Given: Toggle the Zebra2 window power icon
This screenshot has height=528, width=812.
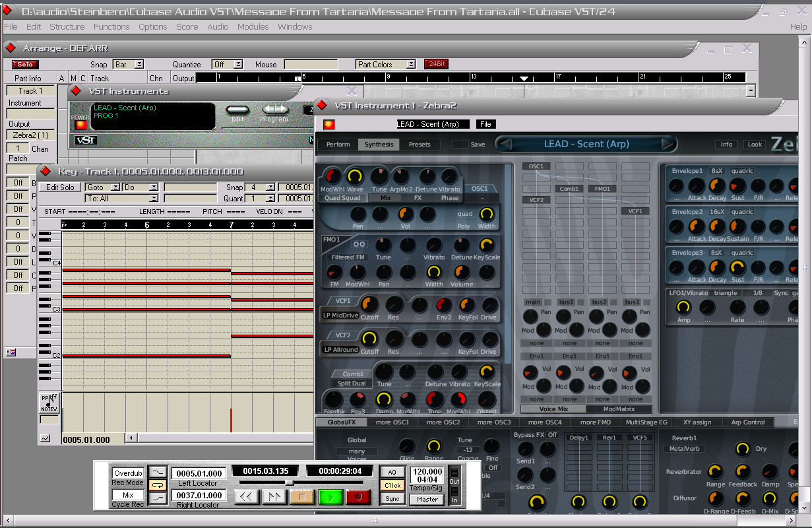Looking at the screenshot, I should [328, 123].
